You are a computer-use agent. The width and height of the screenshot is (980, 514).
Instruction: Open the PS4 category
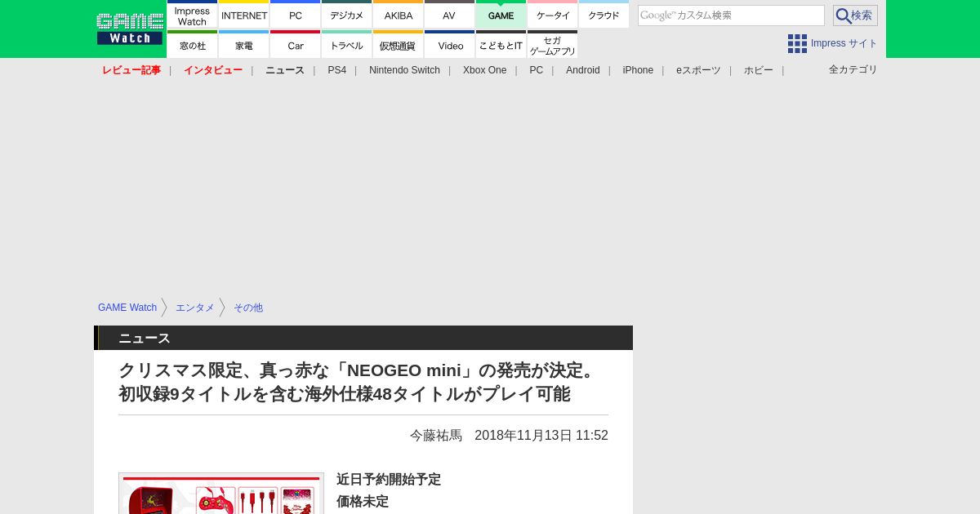[336, 70]
